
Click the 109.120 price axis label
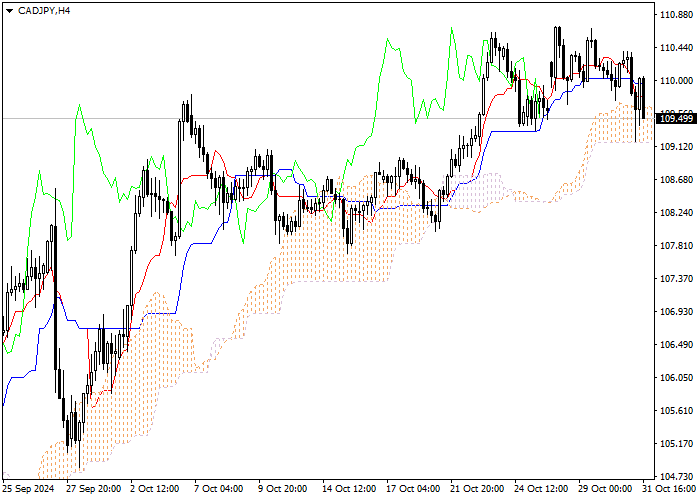click(x=676, y=147)
